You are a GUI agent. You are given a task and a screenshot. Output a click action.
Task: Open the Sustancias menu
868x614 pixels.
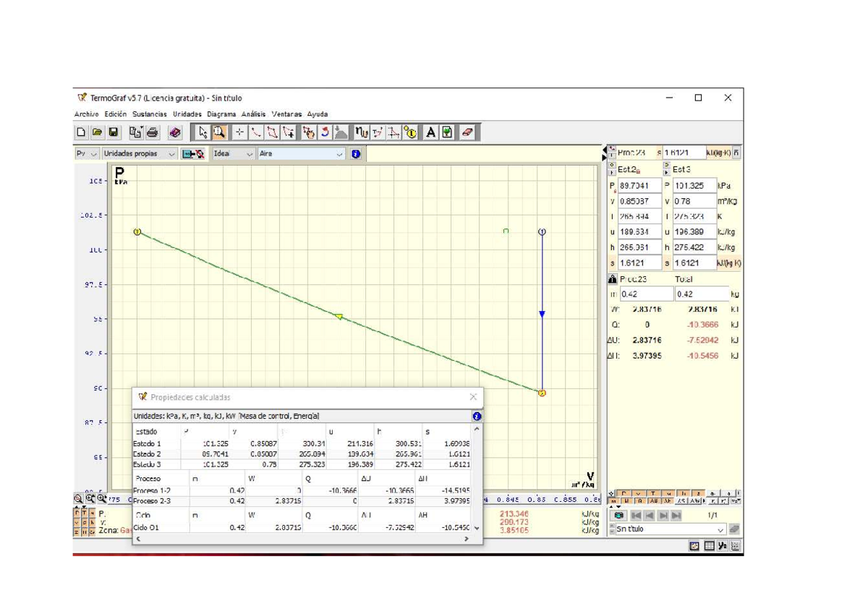click(x=149, y=114)
